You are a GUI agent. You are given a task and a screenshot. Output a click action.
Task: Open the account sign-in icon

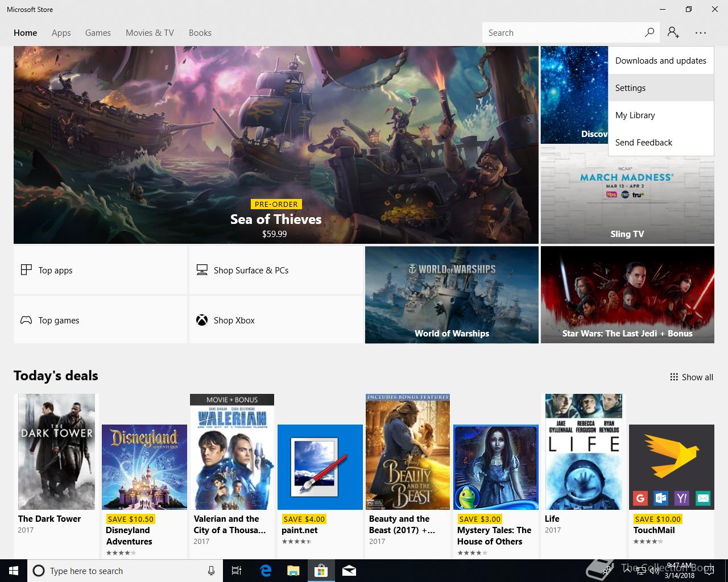pos(673,32)
